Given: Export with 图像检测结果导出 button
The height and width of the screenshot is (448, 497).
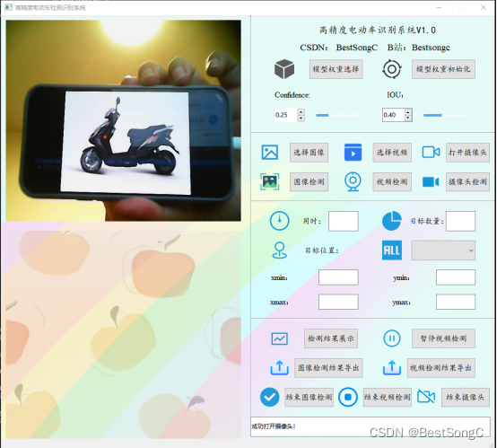Looking at the screenshot, I should pyautogui.click(x=328, y=368).
